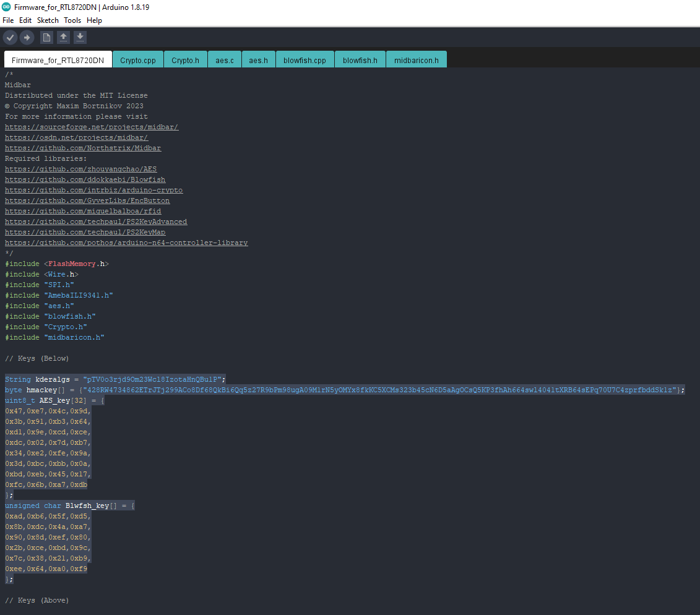Viewport: 700px width, 615px height.
Task: Open a sketch with the up-arrow icon
Action: (x=63, y=38)
